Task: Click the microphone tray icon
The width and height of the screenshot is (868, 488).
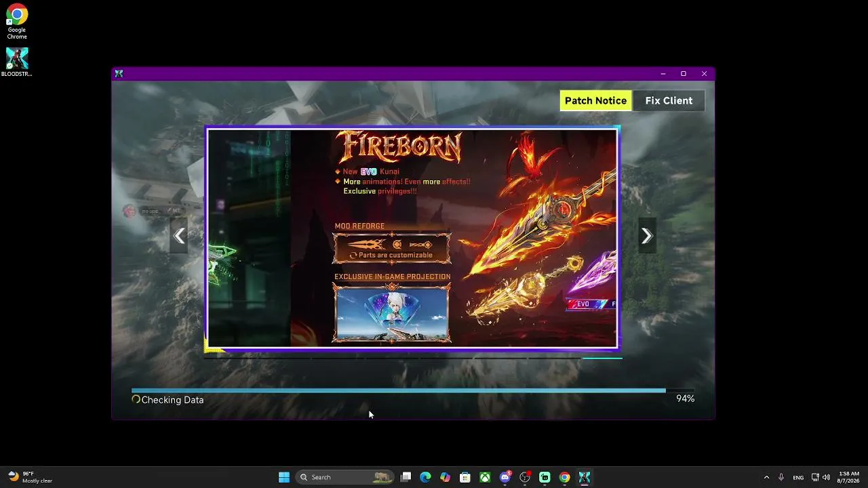Action: click(781, 477)
